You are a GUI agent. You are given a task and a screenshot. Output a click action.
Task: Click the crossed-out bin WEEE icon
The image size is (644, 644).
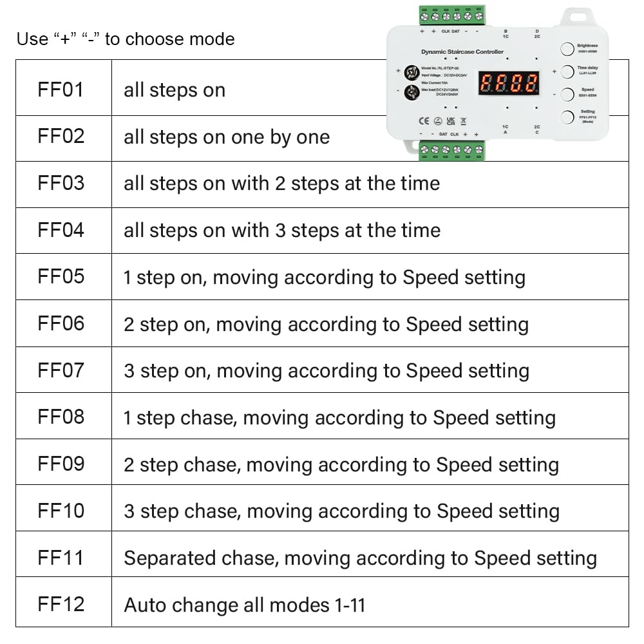click(x=463, y=121)
